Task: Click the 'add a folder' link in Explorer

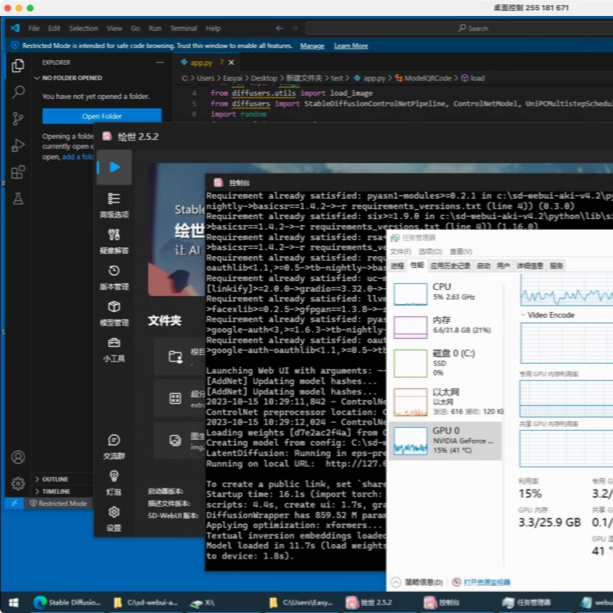Action: 78,157
